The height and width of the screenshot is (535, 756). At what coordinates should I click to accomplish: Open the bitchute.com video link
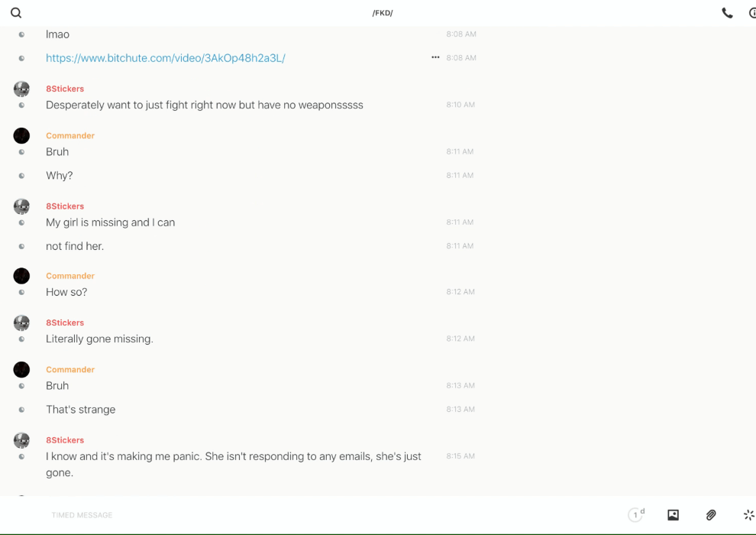[166, 58]
